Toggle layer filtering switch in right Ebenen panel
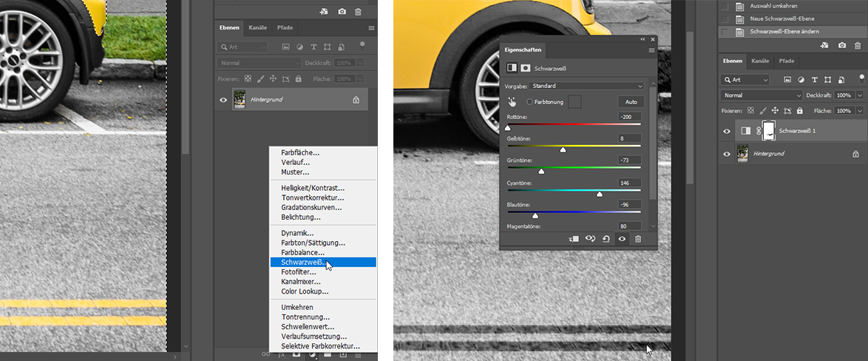Image resolution: width=868 pixels, height=361 pixels. pos(861,78)
